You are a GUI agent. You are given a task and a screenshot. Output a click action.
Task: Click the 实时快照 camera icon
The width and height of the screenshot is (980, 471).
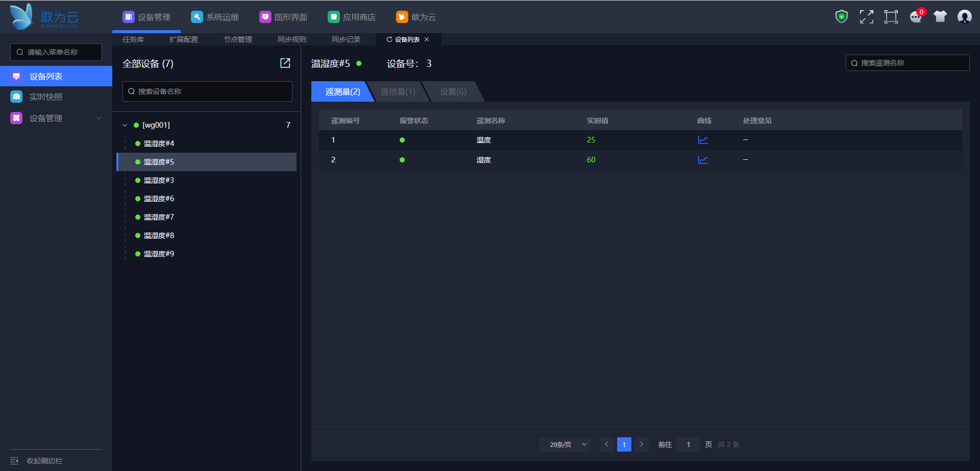(x=16, y=97)
